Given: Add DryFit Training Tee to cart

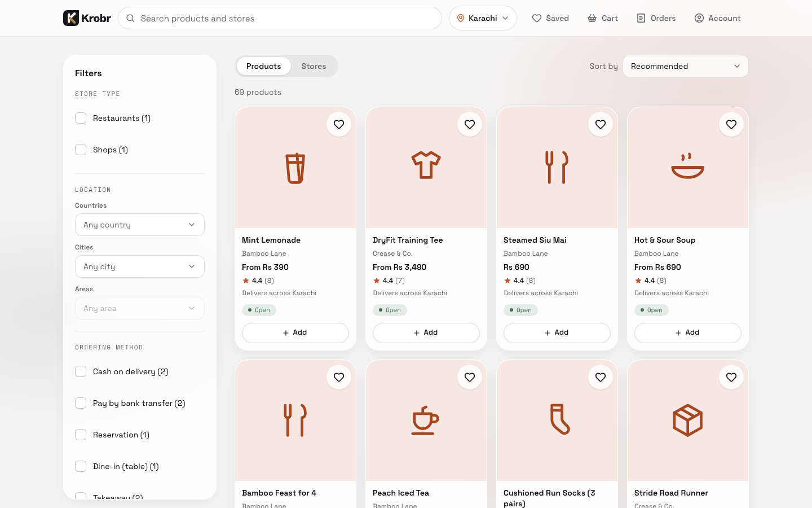Looking at the screenshot, I should click(426, 333).
